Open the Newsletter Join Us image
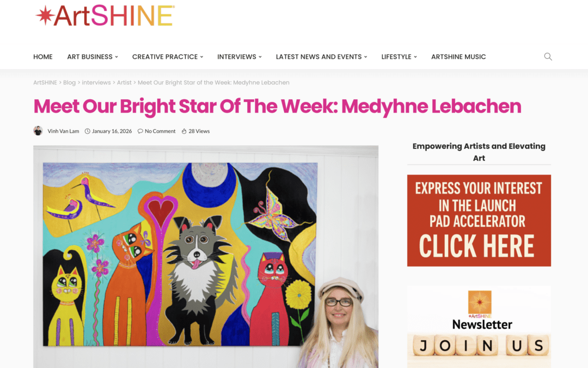The height and width of the screenshot is (368, 588). tap(479, 327)
